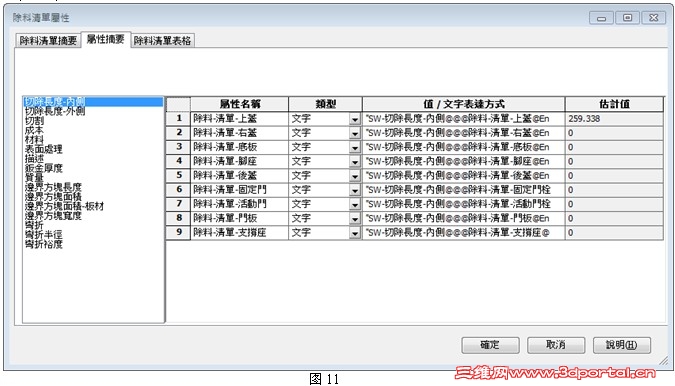Image resolution: width=675 pixels, height=386 pixels.
Task: Open type dropdown for 除料-清單-固定門 row
Action: click(x=355, y=190)
